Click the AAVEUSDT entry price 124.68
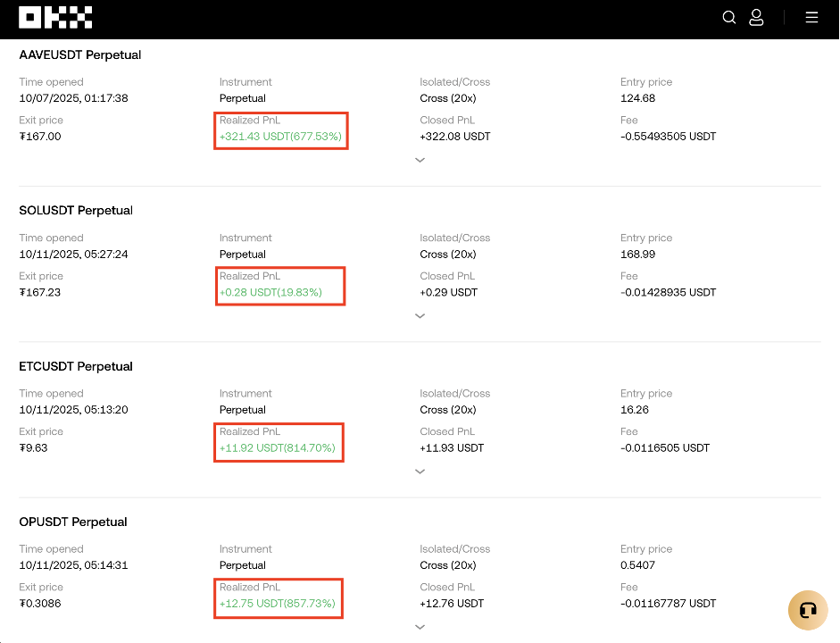 (637, 98)
